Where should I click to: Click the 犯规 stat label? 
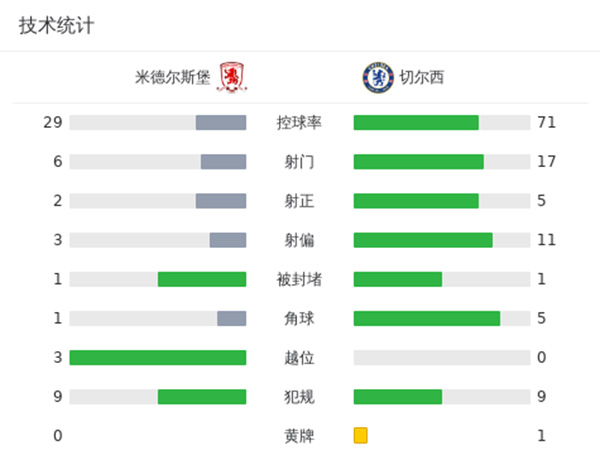click(x=299, y=396)
